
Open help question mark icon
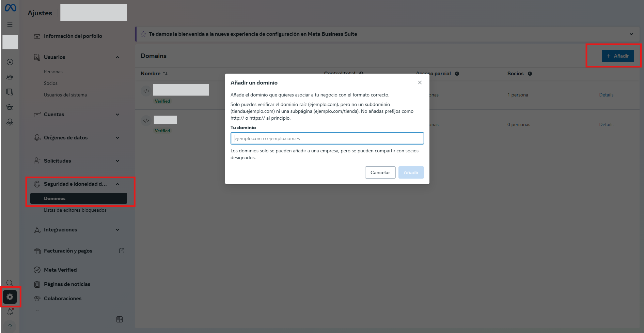(x=10, y=327)
